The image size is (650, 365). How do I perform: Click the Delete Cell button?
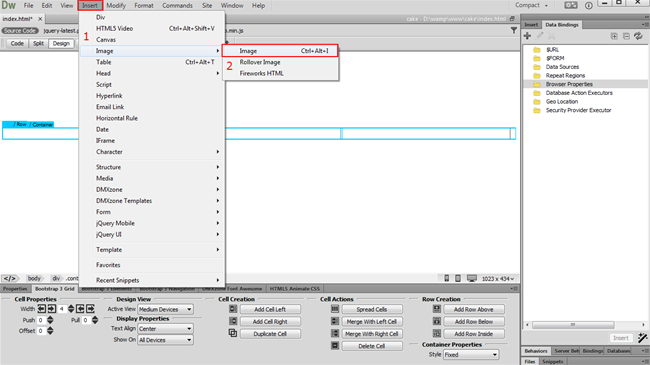[372, 346]
